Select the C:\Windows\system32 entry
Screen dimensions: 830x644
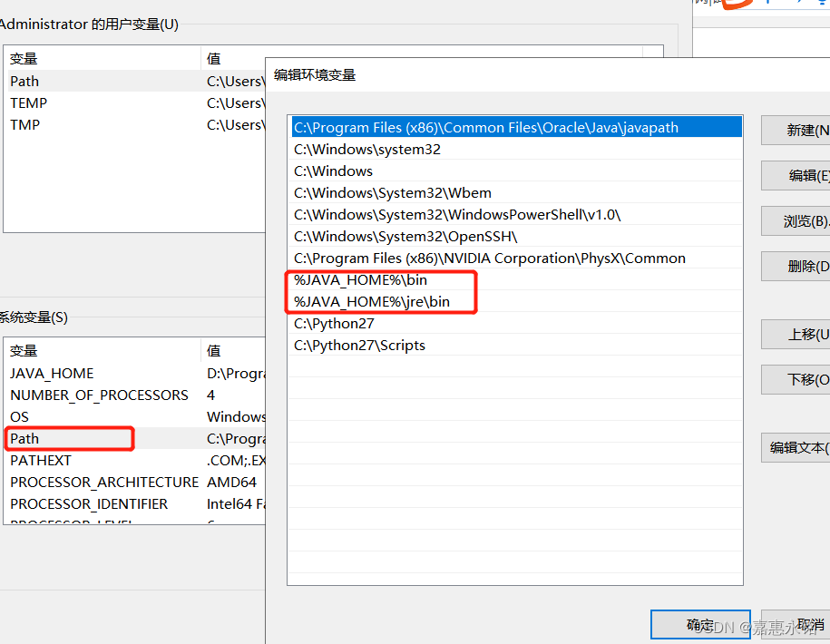click(516, 150)
